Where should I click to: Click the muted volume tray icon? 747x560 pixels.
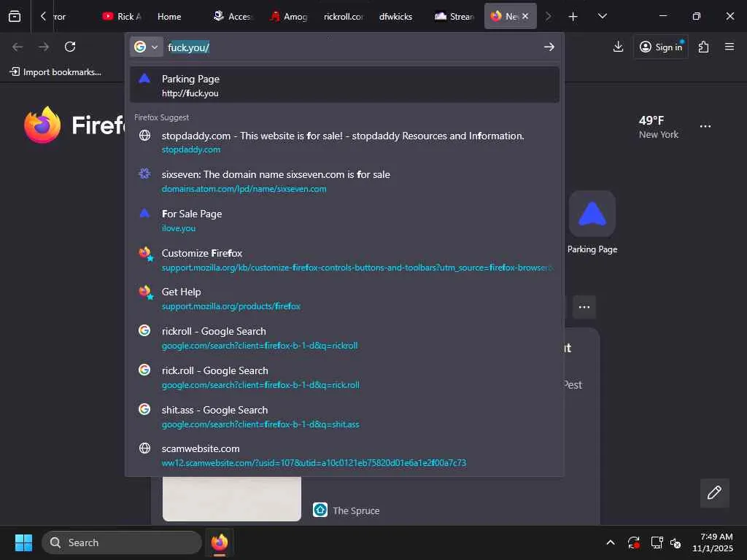[676, 542]
